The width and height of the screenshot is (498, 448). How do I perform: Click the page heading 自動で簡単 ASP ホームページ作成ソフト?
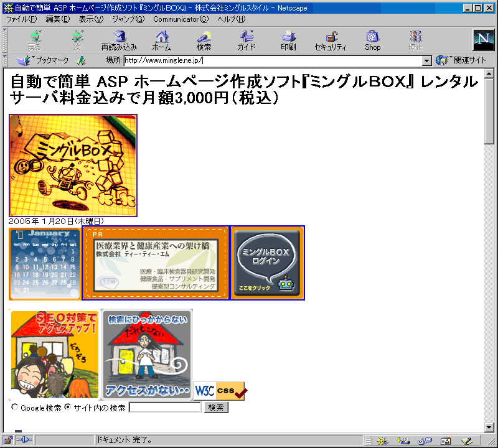(x=244, y=90)
